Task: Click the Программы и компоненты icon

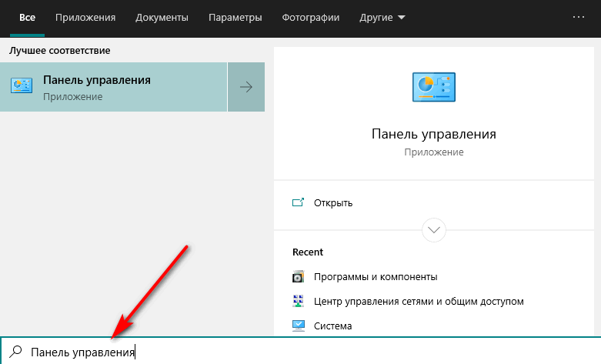Action: pos(299,276)
